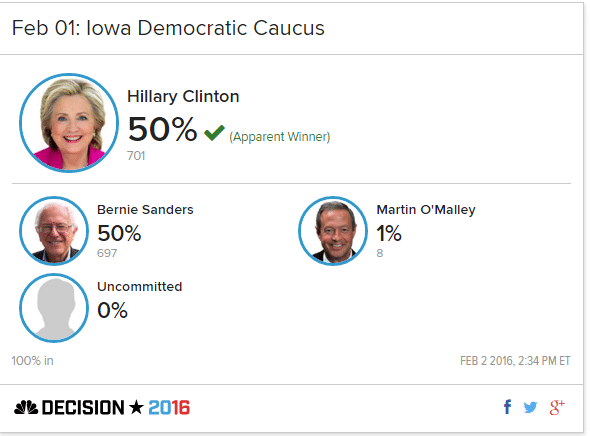Click the 100% in reporting label
Image resolution: width=590 pixels, height=436 pixels.
(x=32, y=361)
